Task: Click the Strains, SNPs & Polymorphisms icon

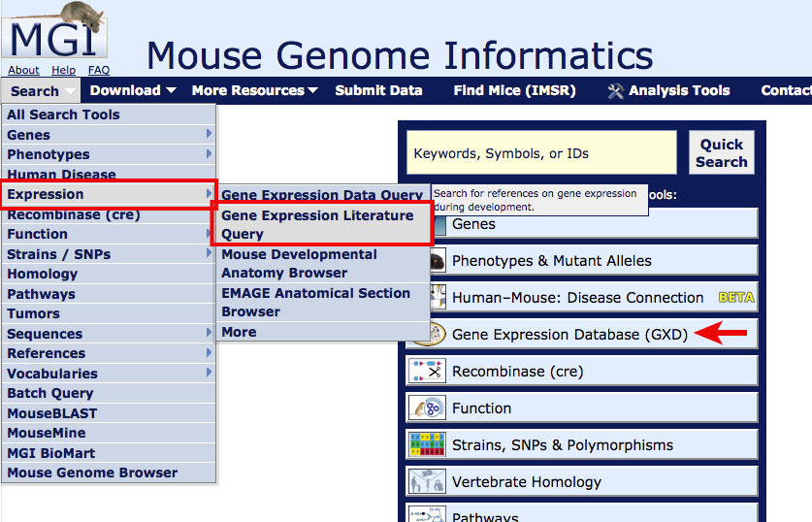Action: pyautogui.click(x=427, y=445)
